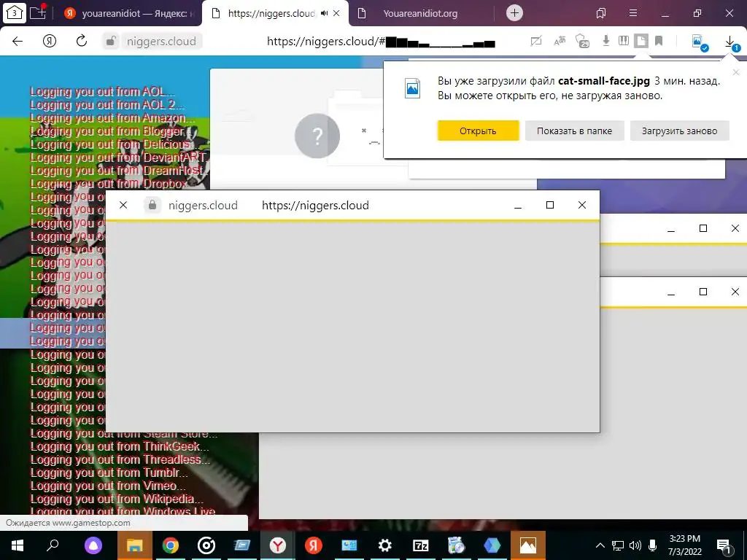Viewport: 747px width, 560px height.
Task: Close the active tab playing audio
Action: pyautogui.click(x=336, y=13)
